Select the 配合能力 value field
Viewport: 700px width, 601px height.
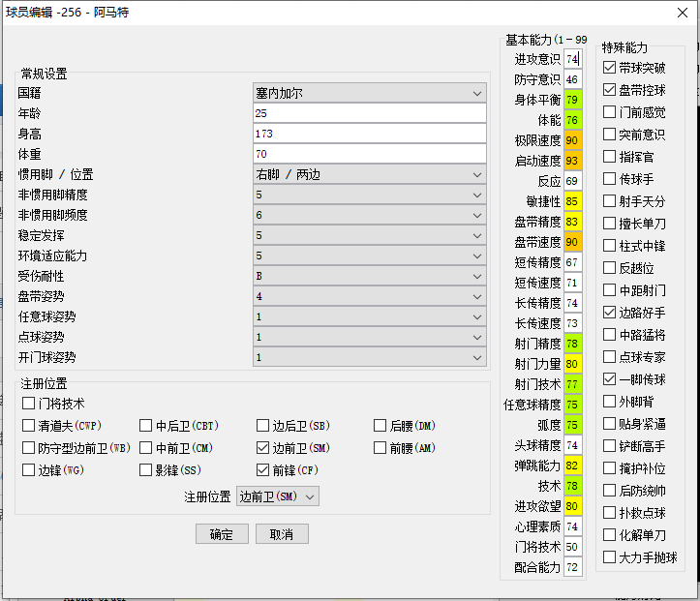572,567
